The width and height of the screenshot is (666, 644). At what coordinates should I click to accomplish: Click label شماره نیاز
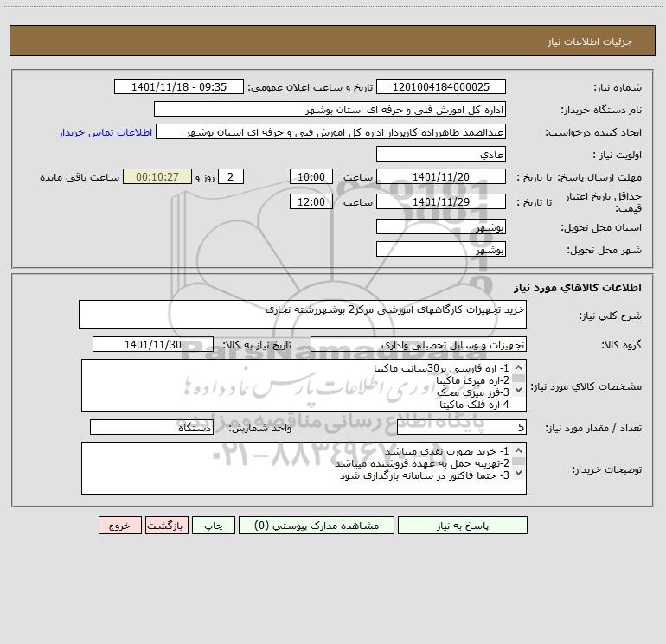point(618,87)
